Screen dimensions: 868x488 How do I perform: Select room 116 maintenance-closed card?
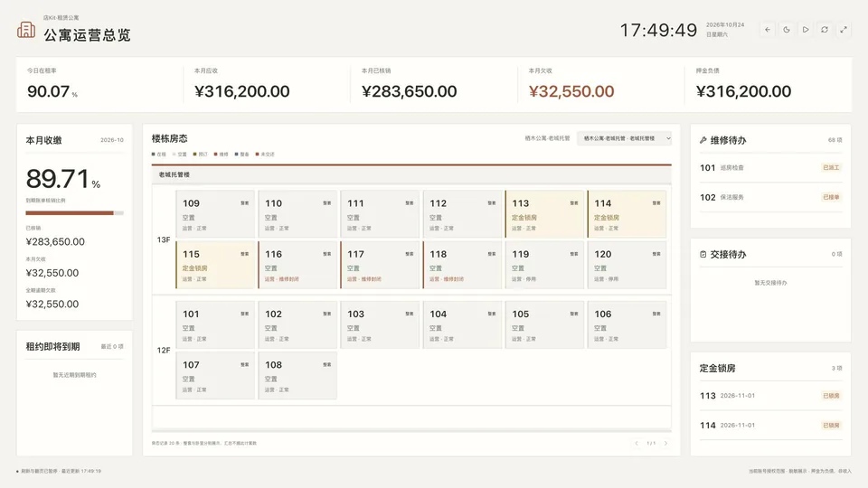pyautogui.click(x=297, y=265)
